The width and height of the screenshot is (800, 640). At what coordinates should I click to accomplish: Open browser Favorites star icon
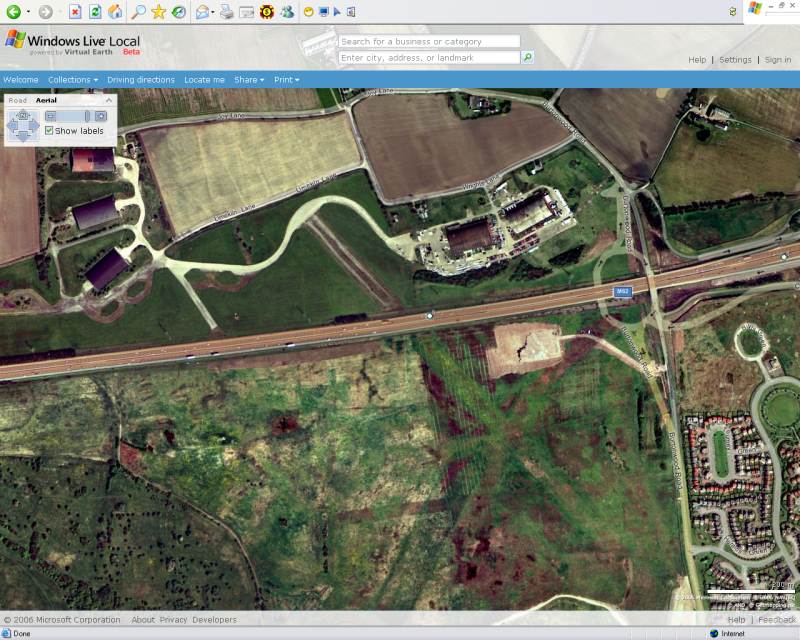click(x=158, y=12)
